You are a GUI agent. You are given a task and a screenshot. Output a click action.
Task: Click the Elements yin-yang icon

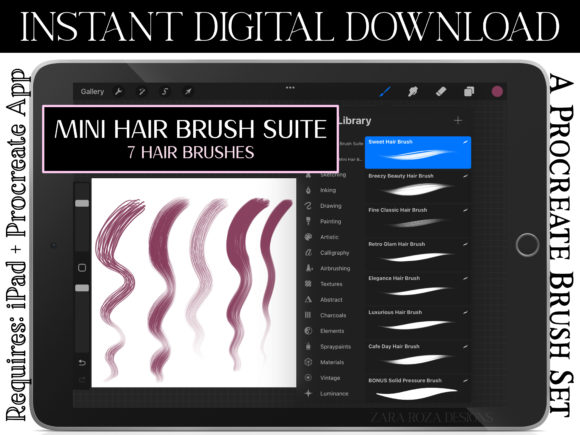pyautogui.click(x=308, y=331)
